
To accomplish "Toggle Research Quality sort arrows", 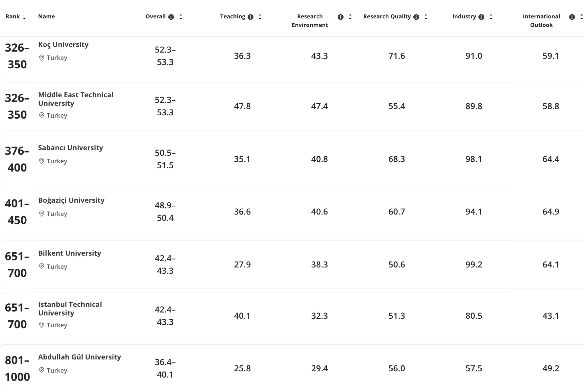I will [426, 17].
